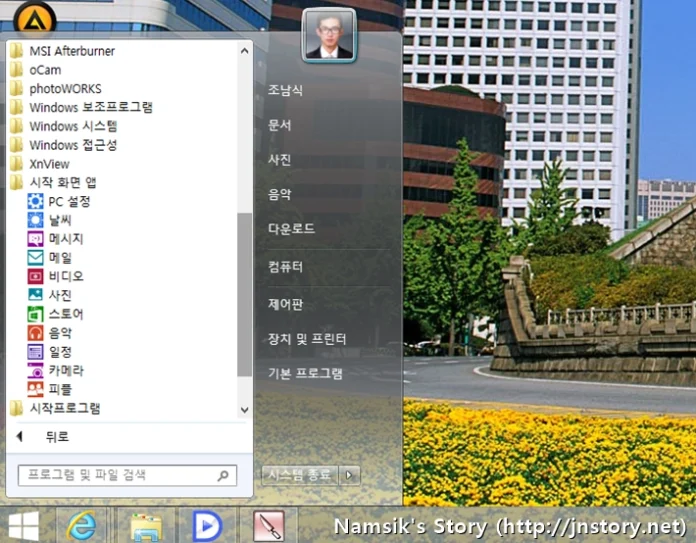Collapse the 시작 화면 앱 folder
Image resolution: width=696 pixels, height=543 pixels.
coord(62,183)
